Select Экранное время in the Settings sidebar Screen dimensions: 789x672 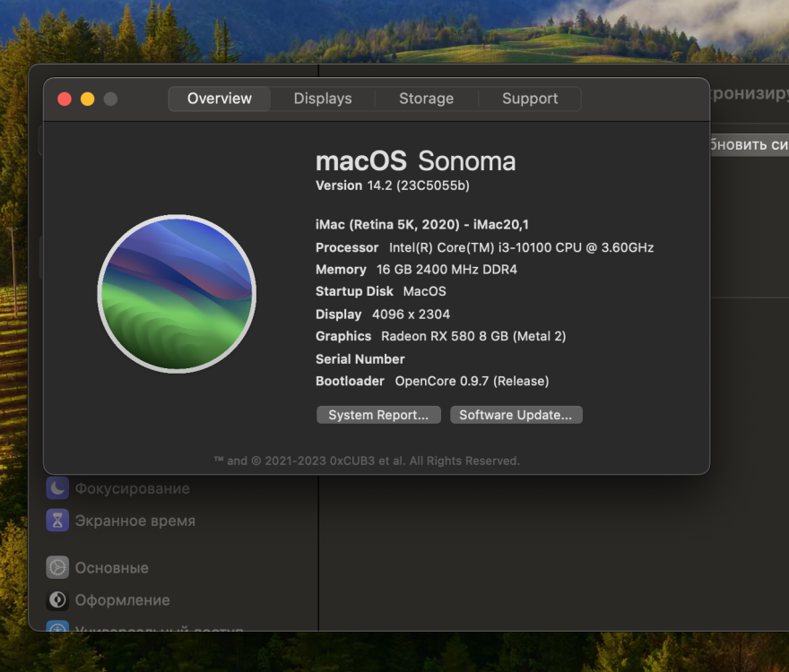coord(134,521)
